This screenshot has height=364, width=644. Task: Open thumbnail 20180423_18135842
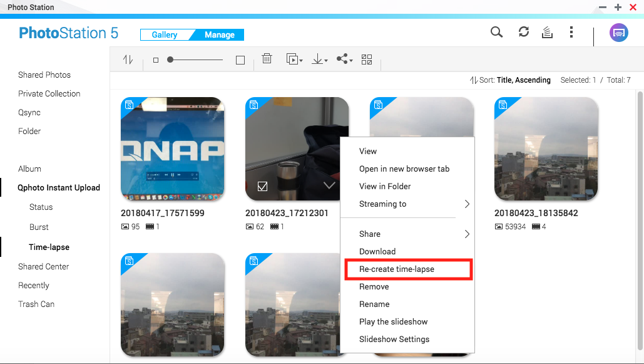coord(546,149)
